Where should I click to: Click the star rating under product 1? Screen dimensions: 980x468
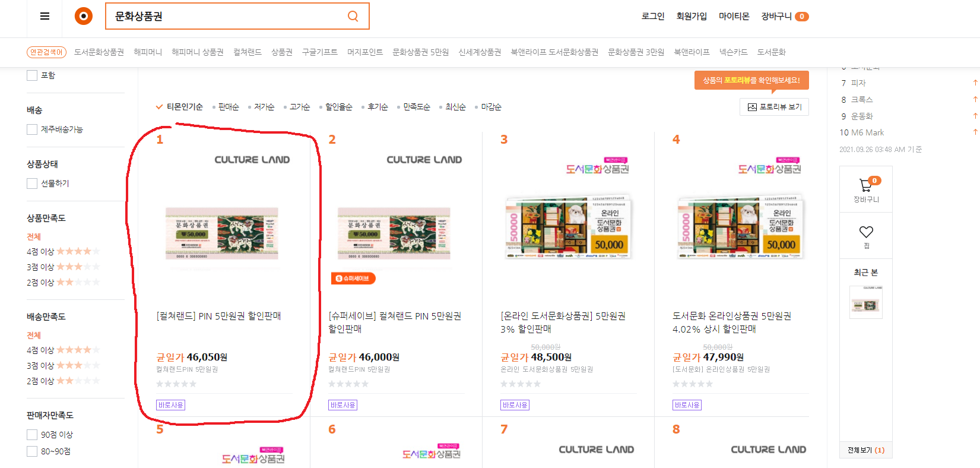tap(176, 384)
